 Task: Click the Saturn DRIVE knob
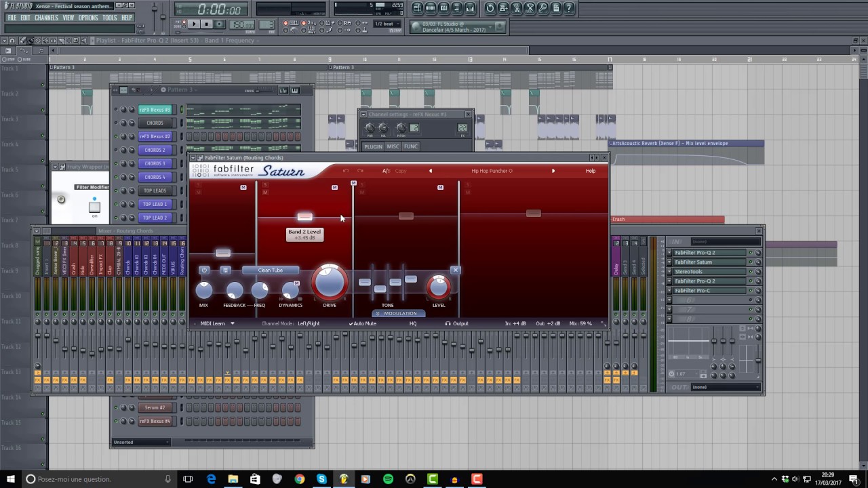(330, 283)
